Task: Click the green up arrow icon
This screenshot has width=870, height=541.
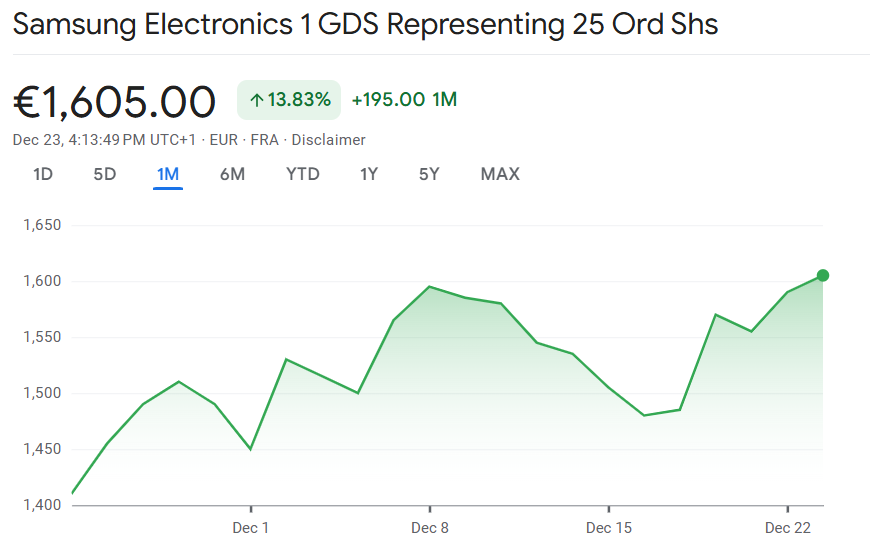Action: 256,100
